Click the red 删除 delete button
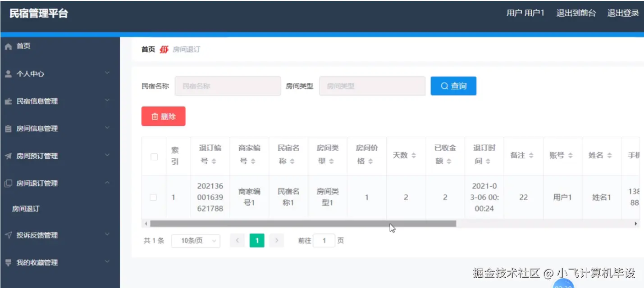Viewport: 644px width, 288px height. pos(164,117)
